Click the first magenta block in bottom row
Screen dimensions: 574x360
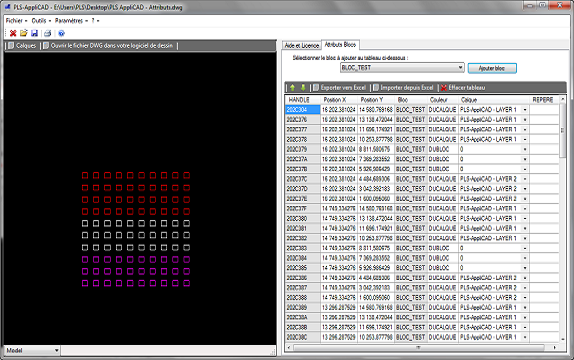(85, 283)
